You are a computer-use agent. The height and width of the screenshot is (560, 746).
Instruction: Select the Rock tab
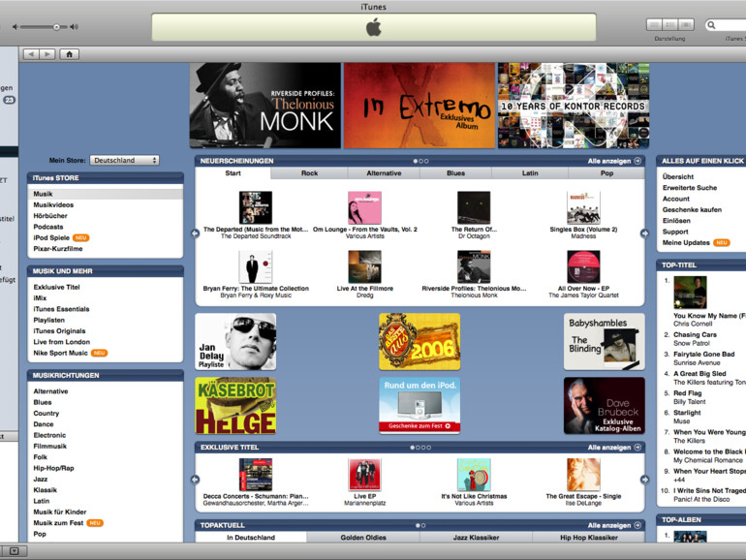pos(309,173)
